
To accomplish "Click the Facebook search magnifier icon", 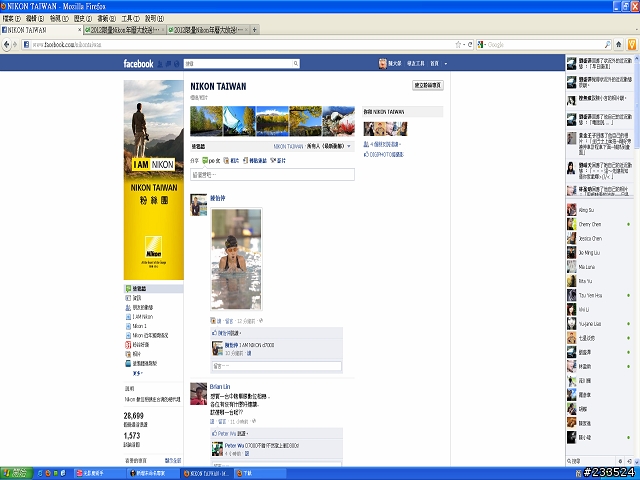I will [296, 63].
